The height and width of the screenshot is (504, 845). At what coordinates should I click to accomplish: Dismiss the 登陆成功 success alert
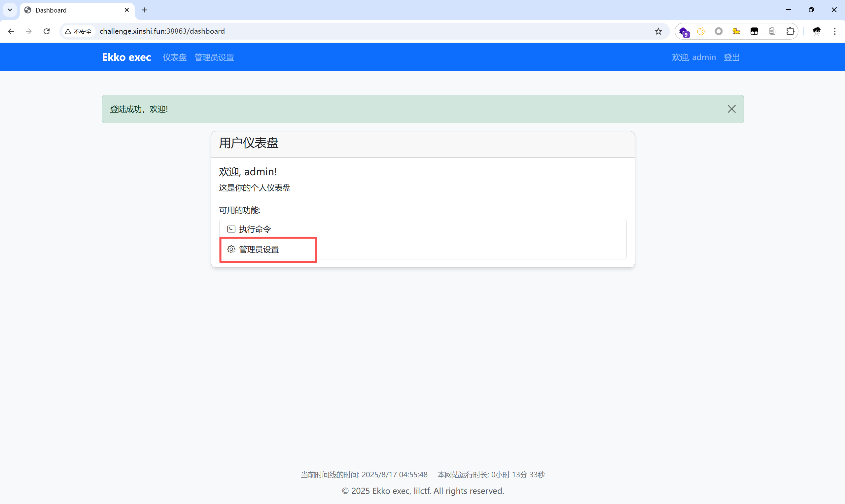731,109
